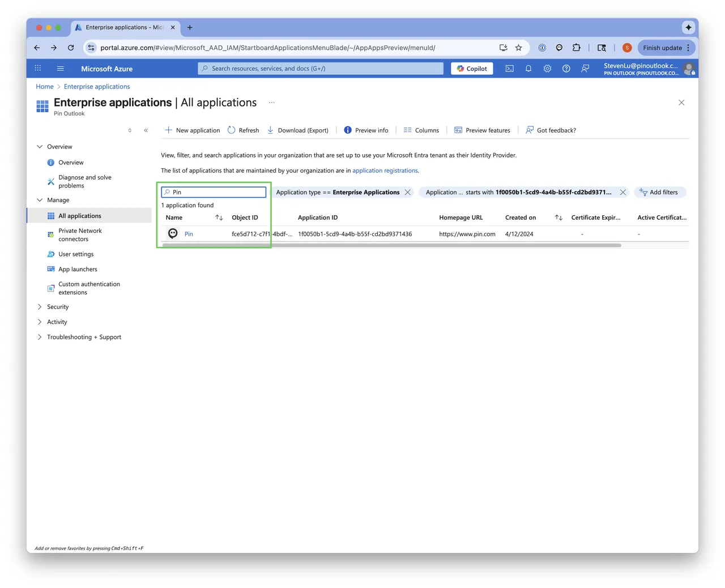Bookmark this page with the star icon
Image resolution: width=725 pixels, height=588 pixels.
pyautogui.click(x=518, y=48)
